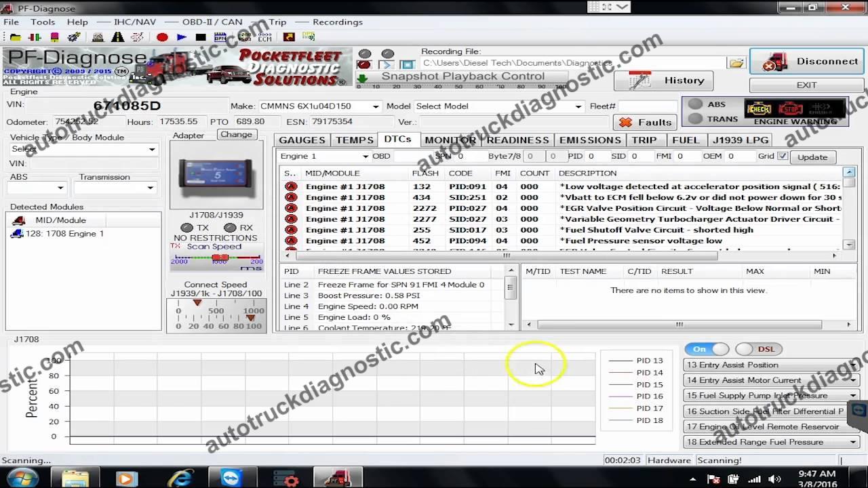Select the red Record icon on the toolbar
The width and height of the screenshot is (868, 488).
tap(162, 37)
